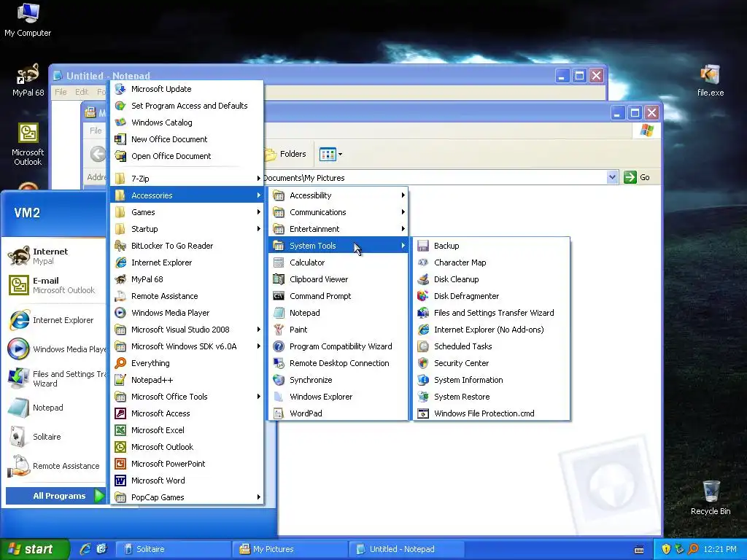
Task: Open Microsoft Word
Action: 187,481
